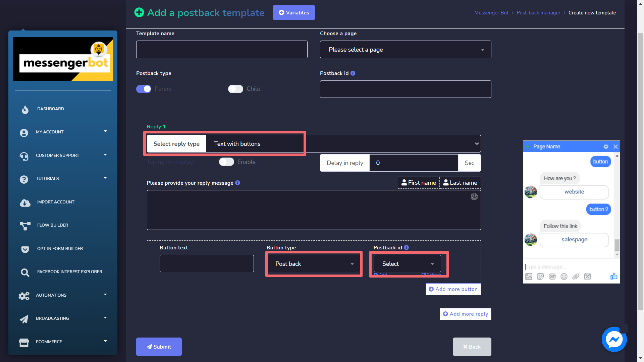The width and height of the screenshot is (644, 362).
Task: Click the reply message text area
Action: (314, 210)
